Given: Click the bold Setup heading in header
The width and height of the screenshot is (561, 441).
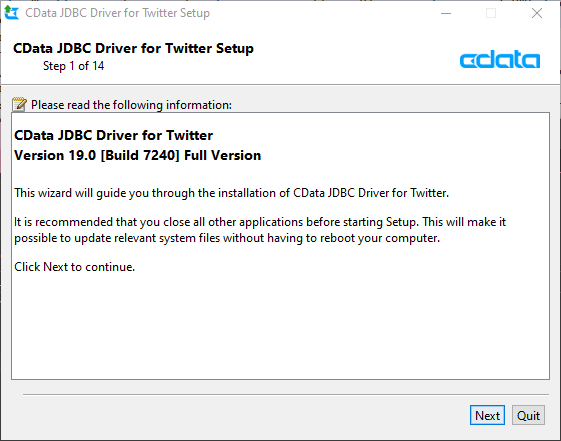Looking at the screenshot, I should 133,48.
